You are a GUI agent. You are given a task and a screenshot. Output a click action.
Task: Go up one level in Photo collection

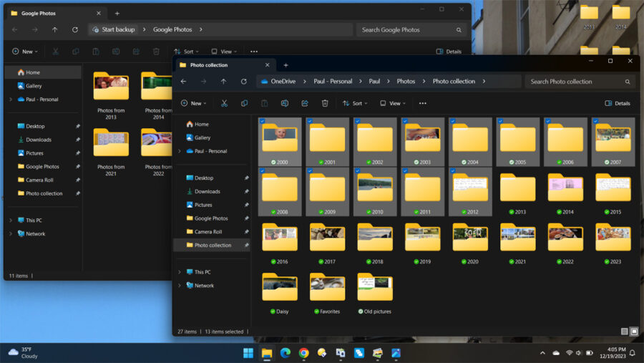pyautogui.click(x=224, y=82)
